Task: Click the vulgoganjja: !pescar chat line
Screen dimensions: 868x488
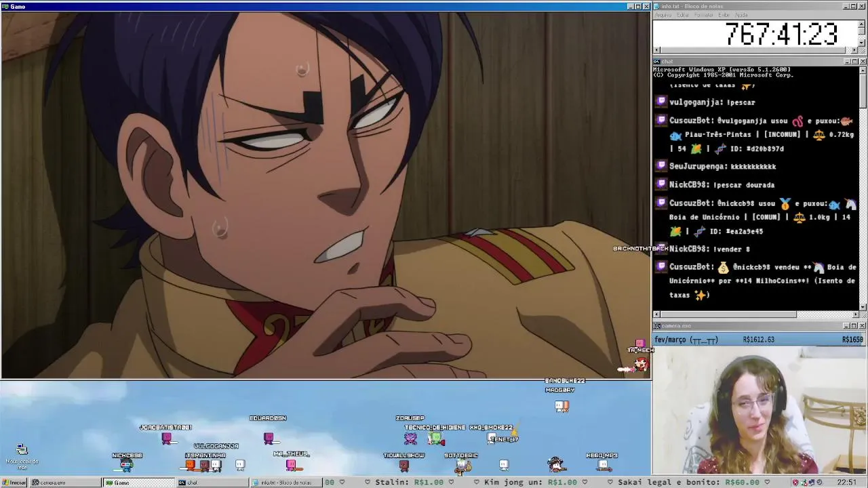Action: [712, 102]
